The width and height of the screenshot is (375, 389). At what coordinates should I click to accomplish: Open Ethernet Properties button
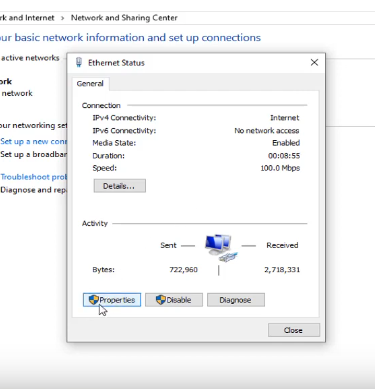[112, 300]
